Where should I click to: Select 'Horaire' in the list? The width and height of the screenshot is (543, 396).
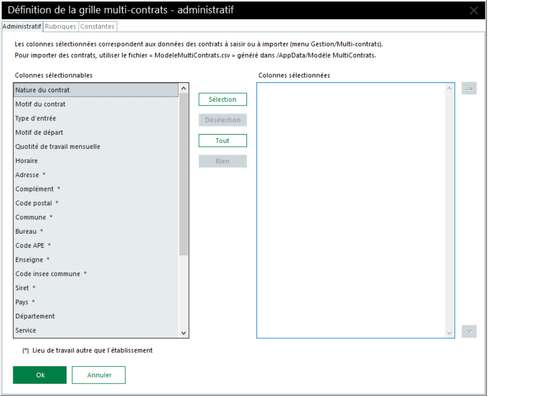click(96, 161)
